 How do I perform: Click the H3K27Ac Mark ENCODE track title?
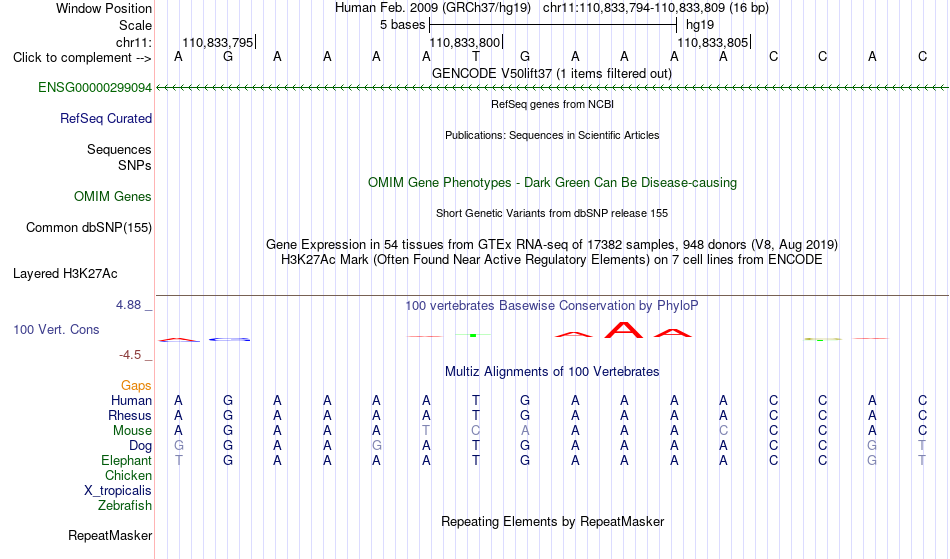(x=552, y=260)
